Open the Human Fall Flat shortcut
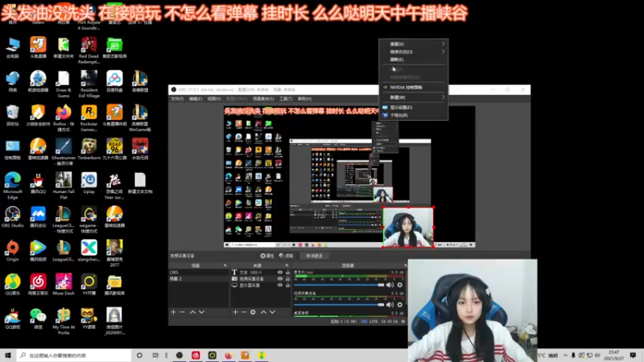Screen dimensions: 644x362 (x=64, y=185)
